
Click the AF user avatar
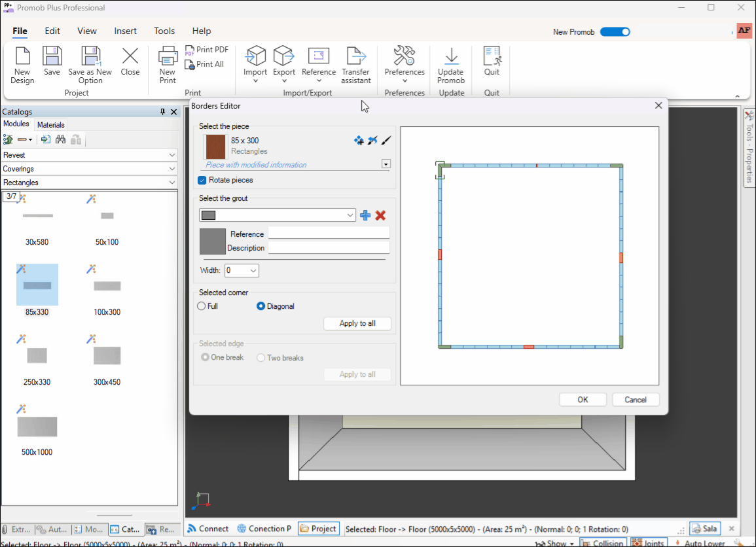click(x=744, y=30)
